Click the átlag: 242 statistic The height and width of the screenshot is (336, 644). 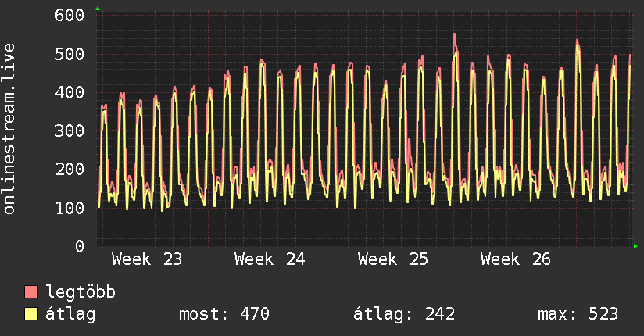coord(404,314)
